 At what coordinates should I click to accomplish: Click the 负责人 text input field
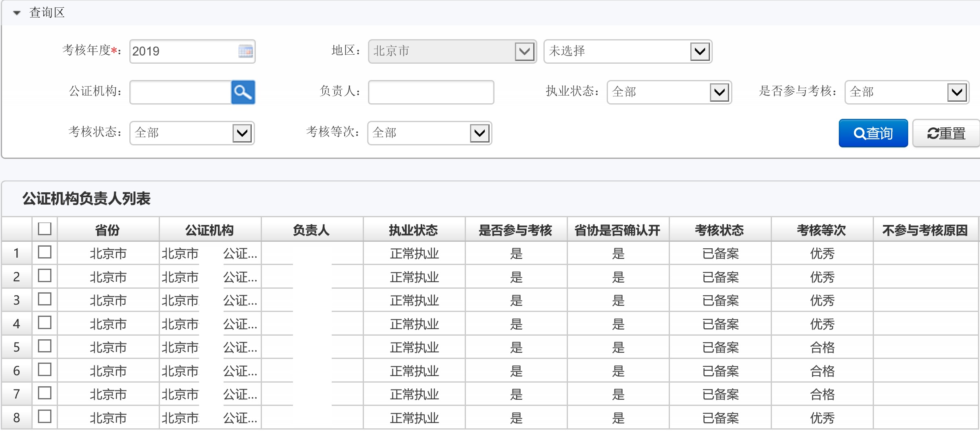pos(430,92)
